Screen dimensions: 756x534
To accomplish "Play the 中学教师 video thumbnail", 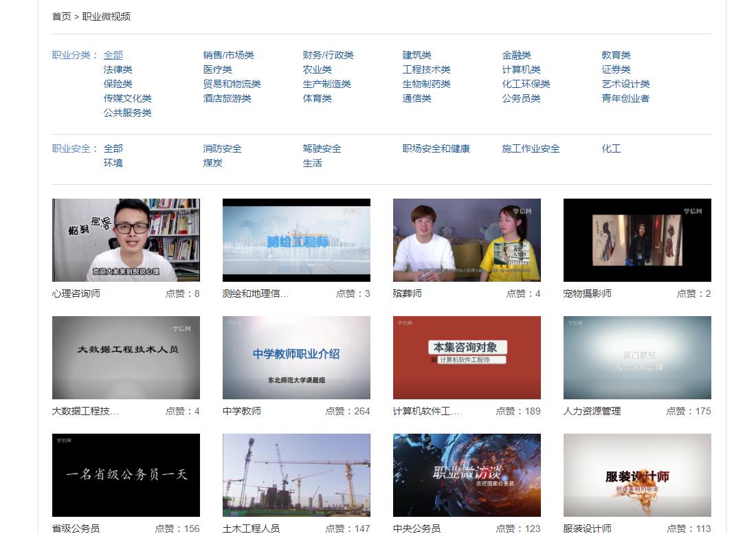I will [296, 357].
